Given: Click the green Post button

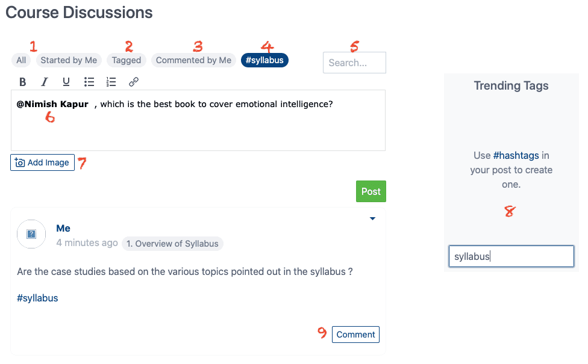Looking at the screenshot, I should (371, 191).
